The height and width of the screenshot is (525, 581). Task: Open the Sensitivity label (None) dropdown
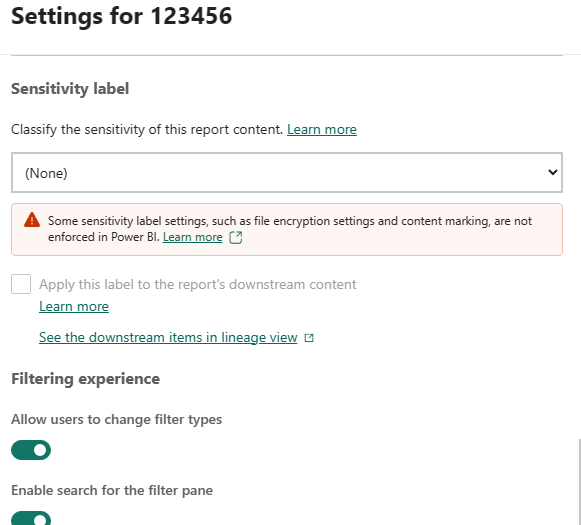pos(287,173)
